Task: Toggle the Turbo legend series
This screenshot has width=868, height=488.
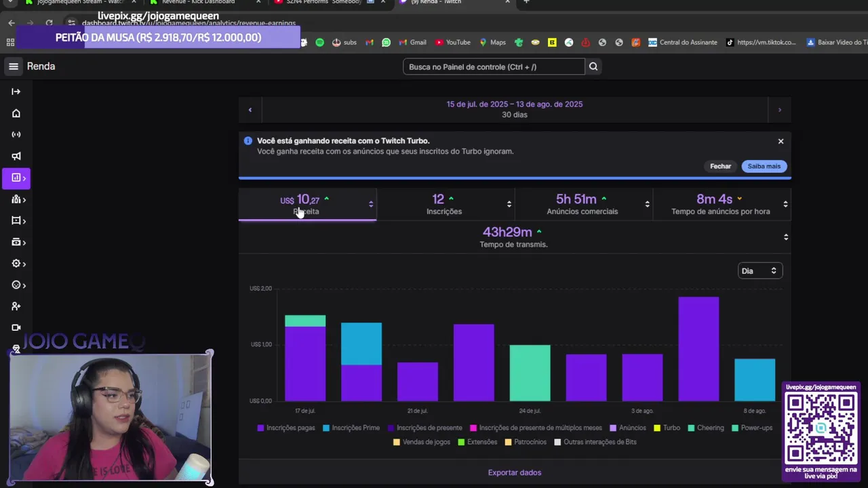Action: [667, 428]
